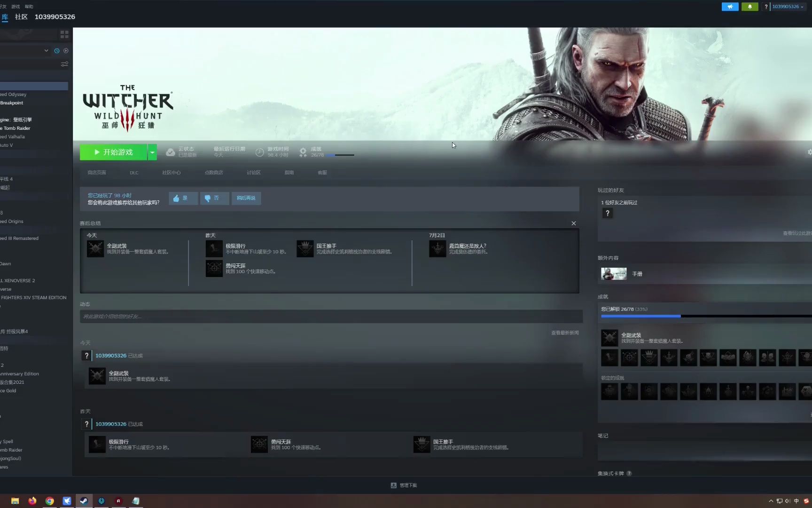Click 鹿首魔还是敌人? achievement icon
The image size is (812, 508).
(437, 248)
